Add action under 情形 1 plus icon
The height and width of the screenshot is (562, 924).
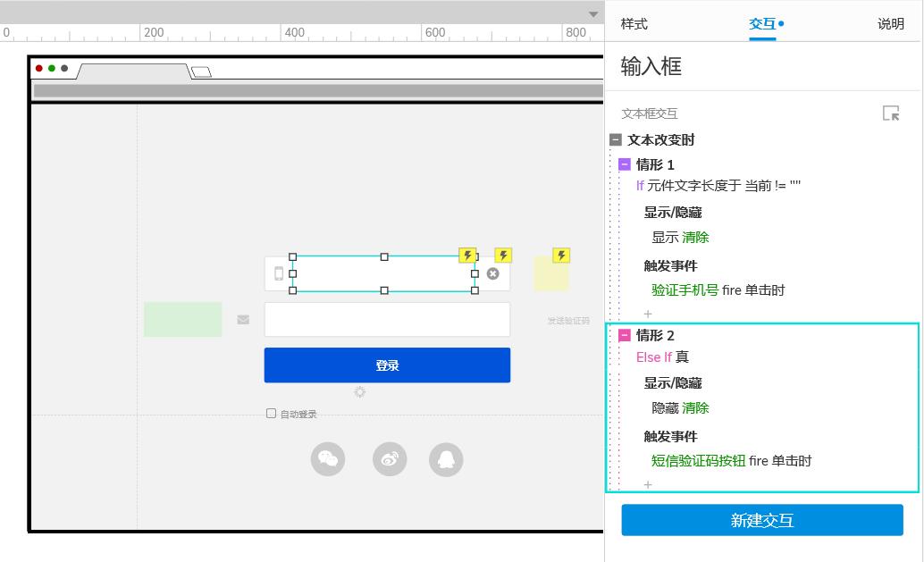click(648, 314)
